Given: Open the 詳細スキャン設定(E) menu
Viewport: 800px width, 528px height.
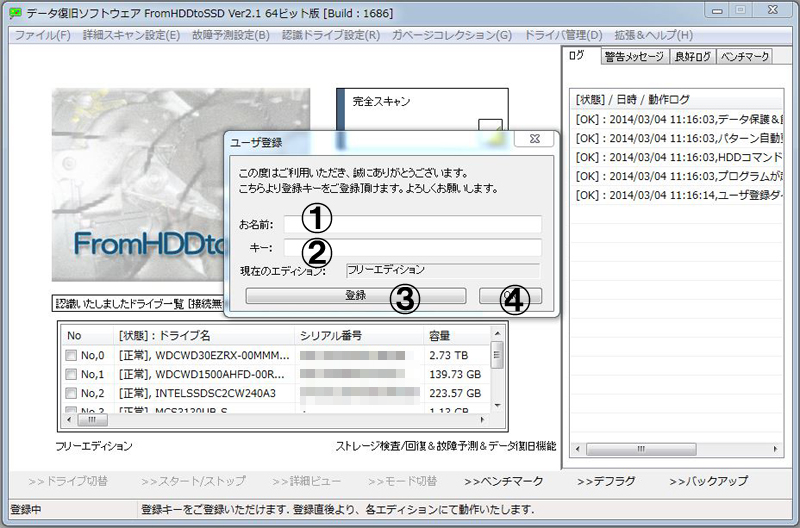Looking at the screenshot, I should [x=131, y=35].
